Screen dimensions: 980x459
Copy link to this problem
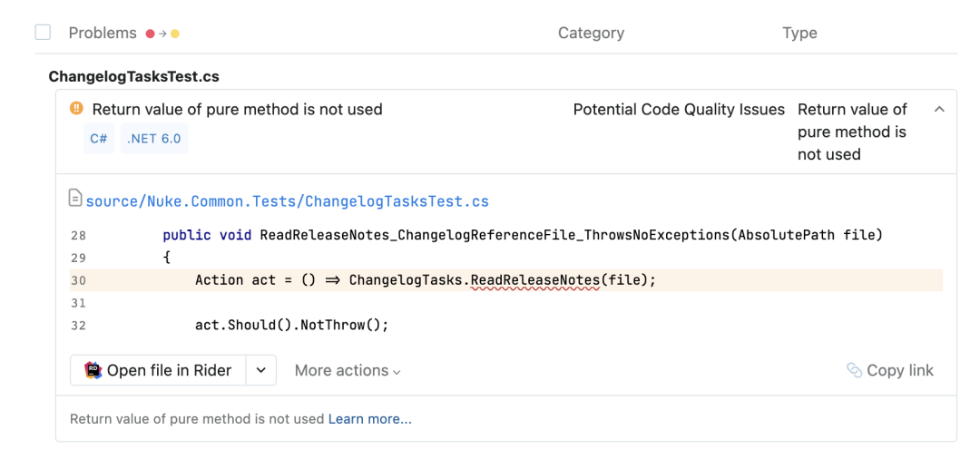pyautogui.click(x=890, y=370)
